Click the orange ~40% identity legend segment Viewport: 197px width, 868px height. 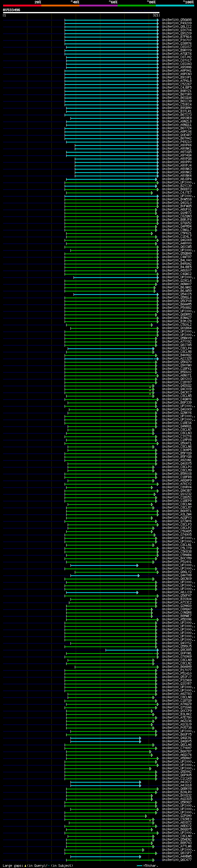(x=60, y=6)
